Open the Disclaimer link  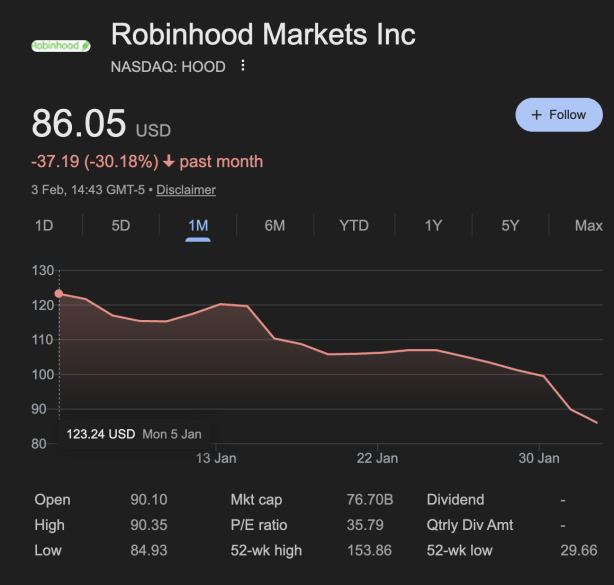pyautogui.click(x=186, y=190)
